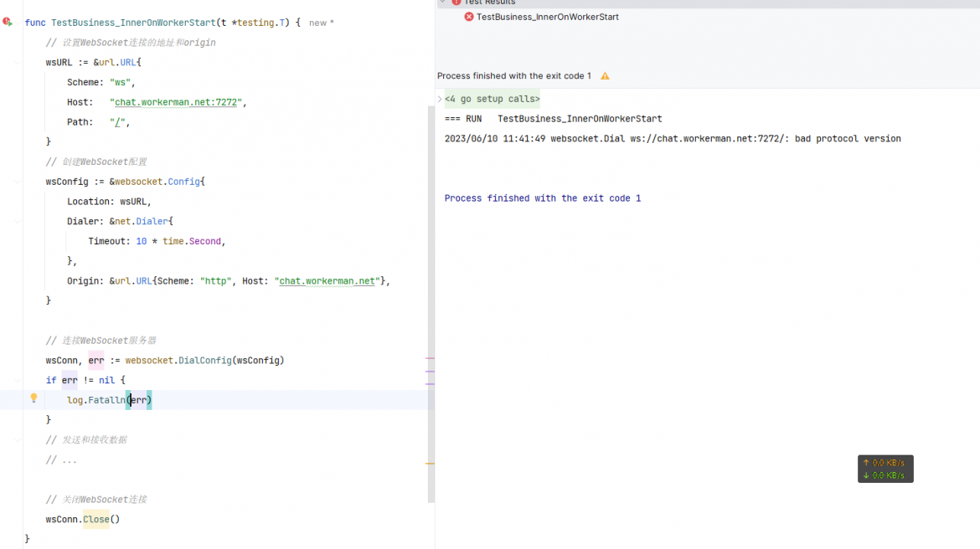Open the Origin chat.workerman.net link
Viewport: 980px width, 549px height.
pos(327,281)
